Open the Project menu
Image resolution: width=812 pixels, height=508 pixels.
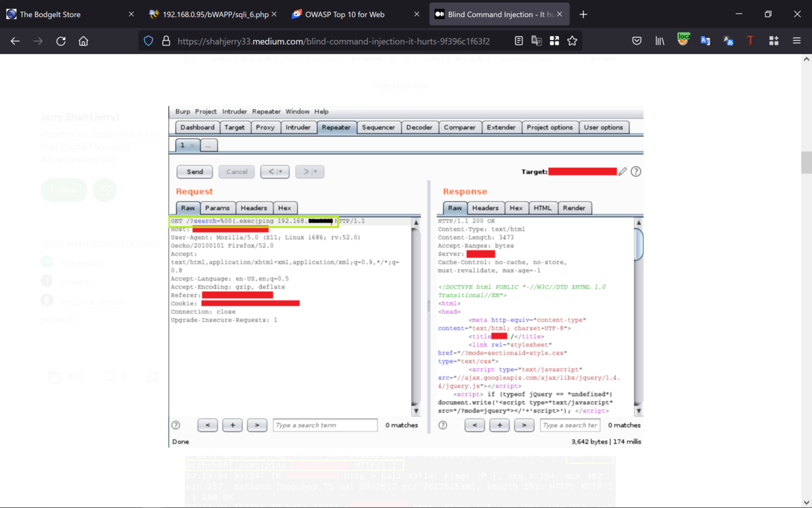[206, 112]
